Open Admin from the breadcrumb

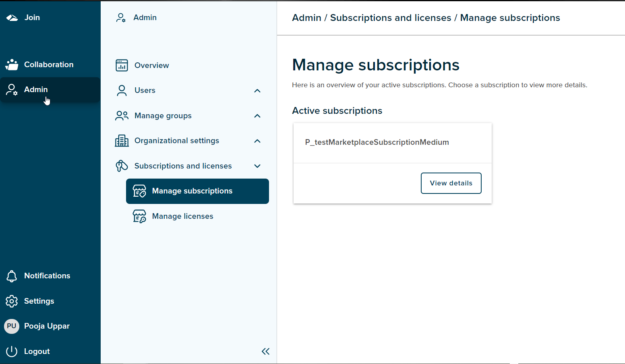[x=306, y=18]
